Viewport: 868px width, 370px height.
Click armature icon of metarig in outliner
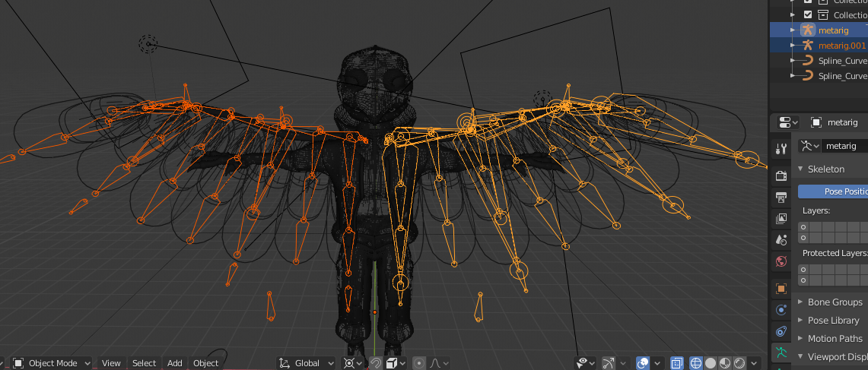pos(808,30)
